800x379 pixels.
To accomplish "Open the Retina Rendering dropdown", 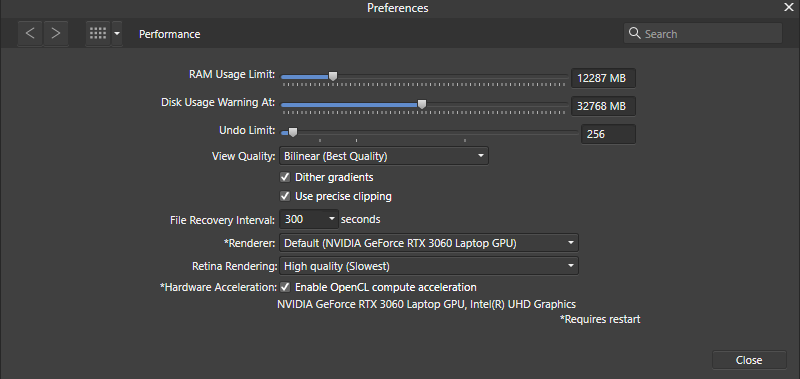I will click(429, 266).
